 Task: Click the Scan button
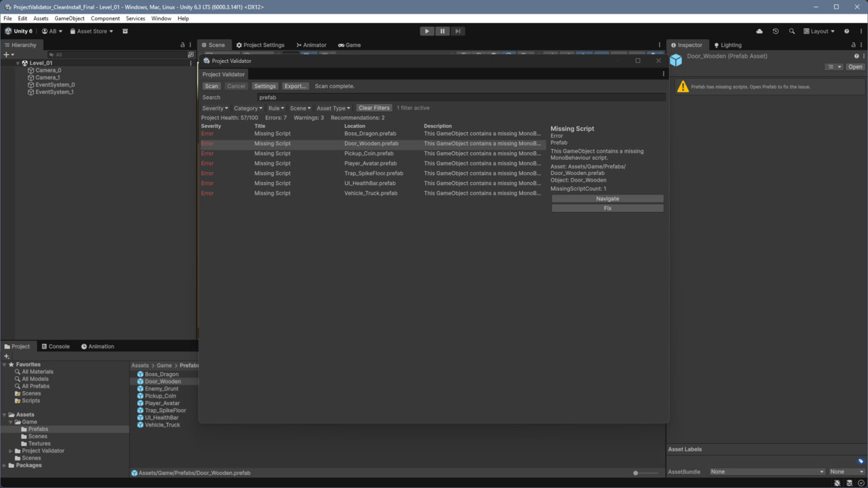point(211,86)
